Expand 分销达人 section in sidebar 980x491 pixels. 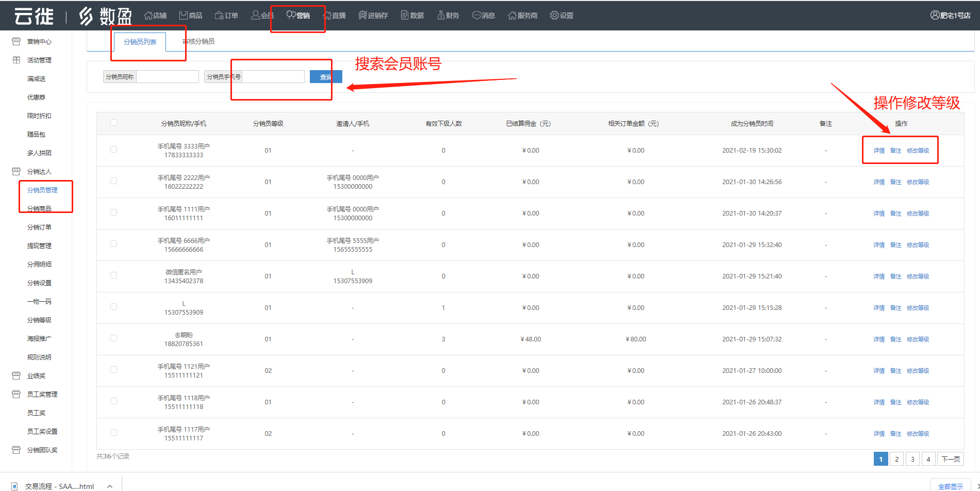pyautogui.click(x=39, y=171)
